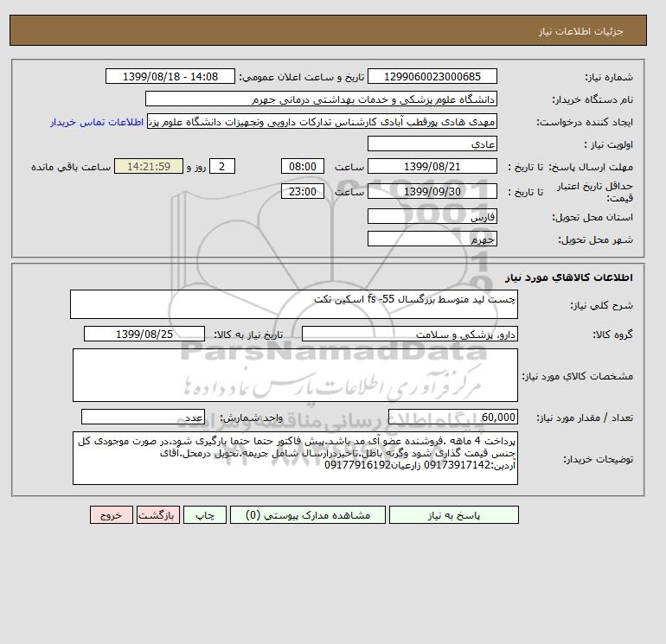
Task: Click the شهر محل تحویل label
Action: click(x=595, y=239)
